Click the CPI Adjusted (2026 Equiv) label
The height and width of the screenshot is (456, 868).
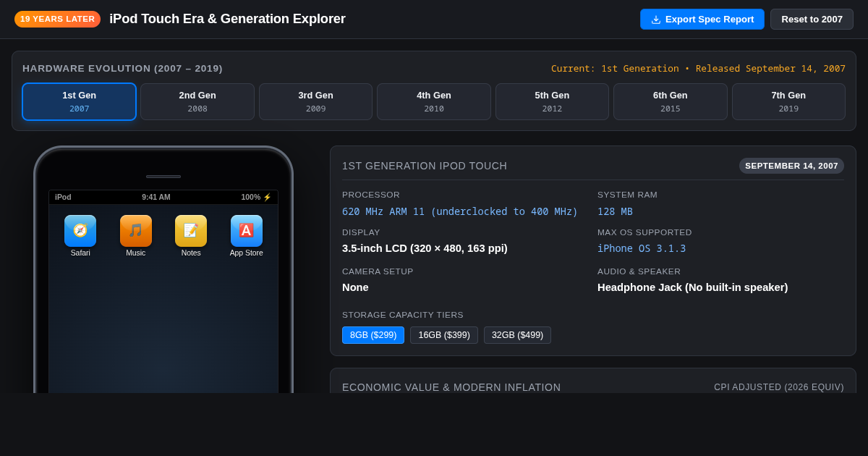pyautogui.click(x=779, y=387)
